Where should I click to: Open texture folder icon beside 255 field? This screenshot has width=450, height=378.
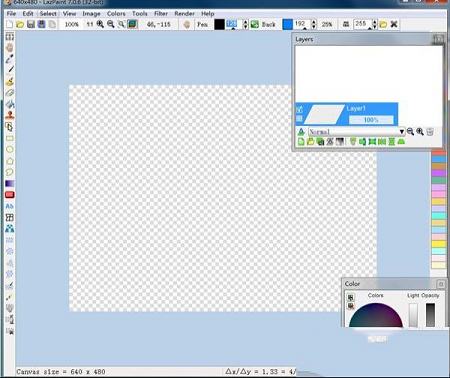(x=383, y=24)
